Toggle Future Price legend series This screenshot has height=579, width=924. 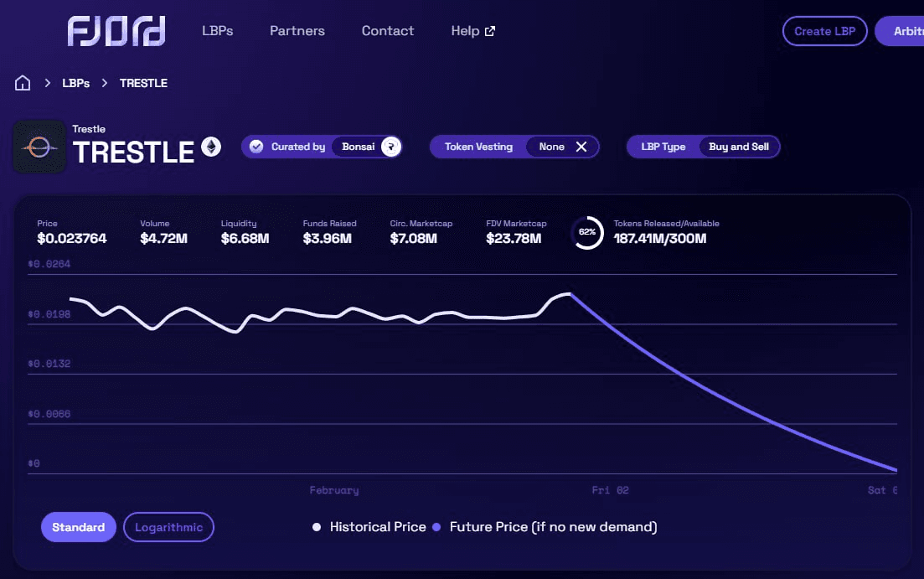tap(545, 527)
